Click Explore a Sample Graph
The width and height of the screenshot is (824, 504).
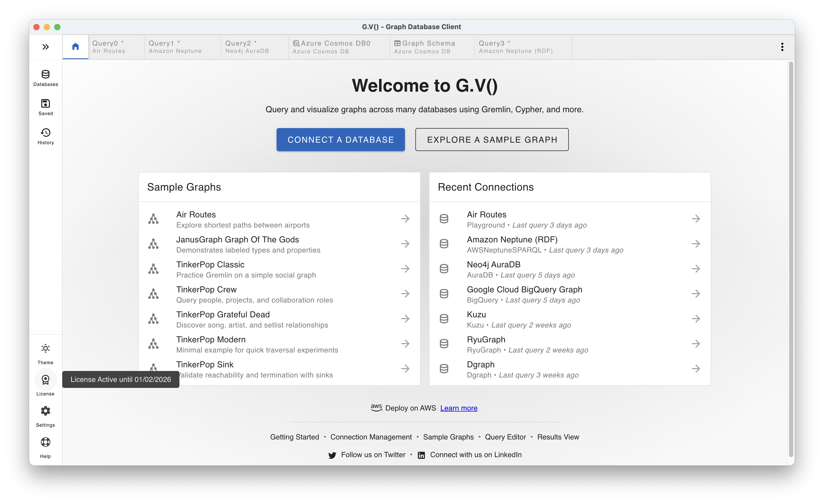(492, 139)
